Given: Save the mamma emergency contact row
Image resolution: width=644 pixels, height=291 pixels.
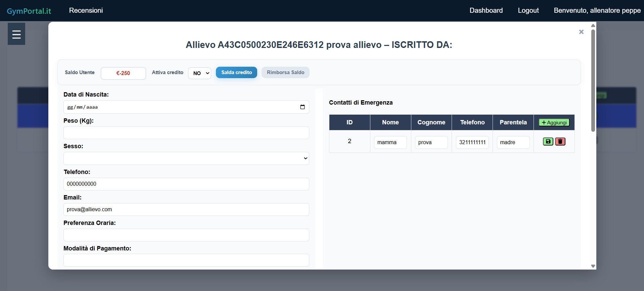Looking at the screenshot, I should 548,141.
